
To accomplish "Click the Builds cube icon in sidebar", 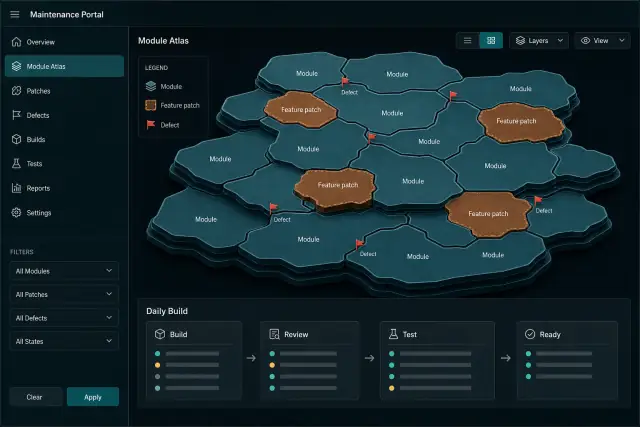I will (16, 139).
